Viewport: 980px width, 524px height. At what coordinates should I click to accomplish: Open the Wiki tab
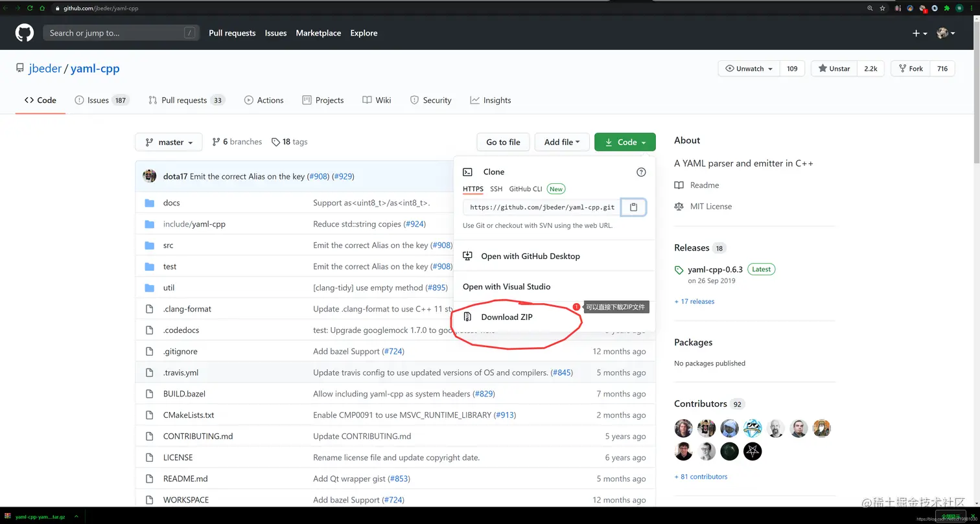(377, 100)
